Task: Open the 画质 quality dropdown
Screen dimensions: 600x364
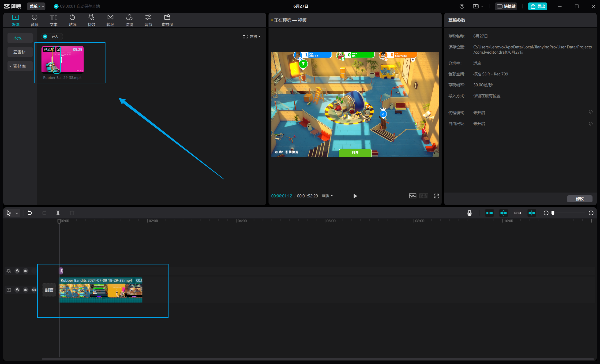Action: coord(327,196)
